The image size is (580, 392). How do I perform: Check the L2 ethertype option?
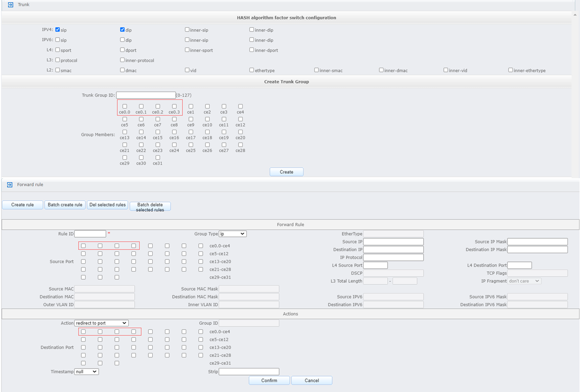(x=251, y=70)
